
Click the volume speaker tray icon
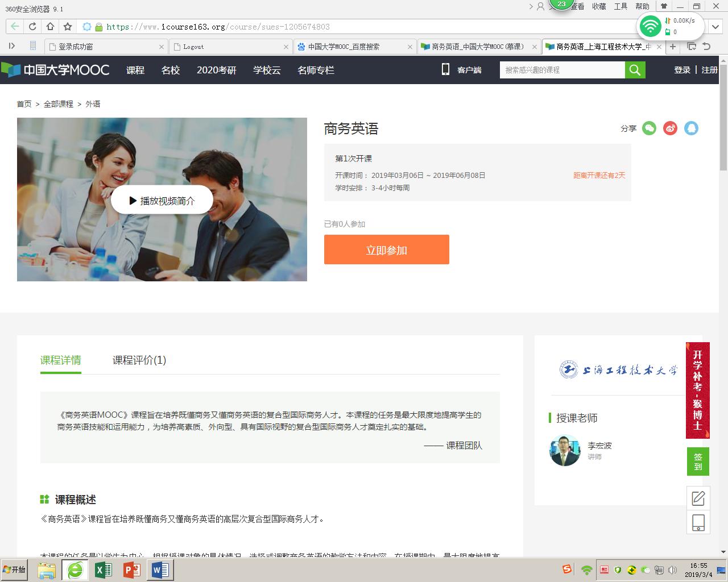(673, 570)
